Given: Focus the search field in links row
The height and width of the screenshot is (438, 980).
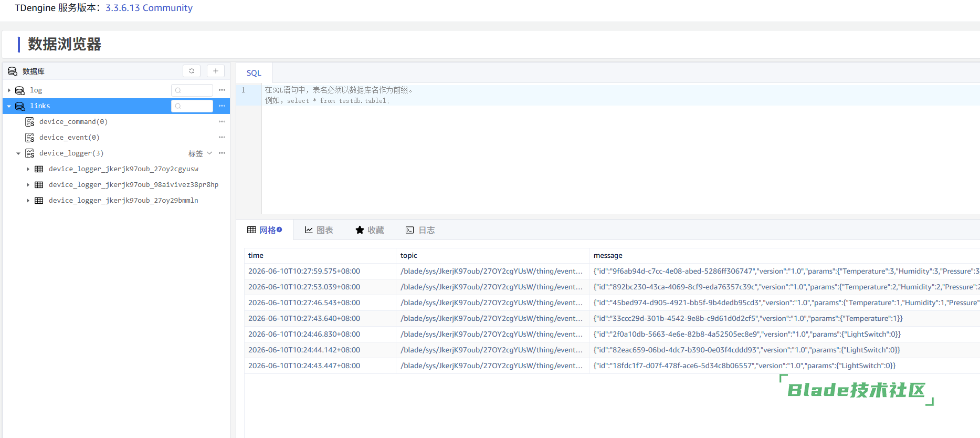Looking at the screenshot, I should click(x=192, y=106).
